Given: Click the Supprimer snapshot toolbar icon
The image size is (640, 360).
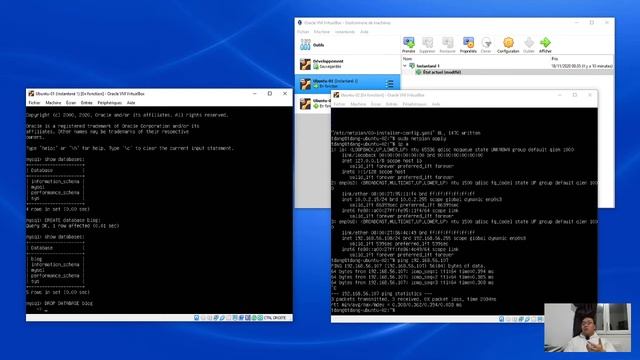Looking at the screenshot, I should (x=427, y=45).
